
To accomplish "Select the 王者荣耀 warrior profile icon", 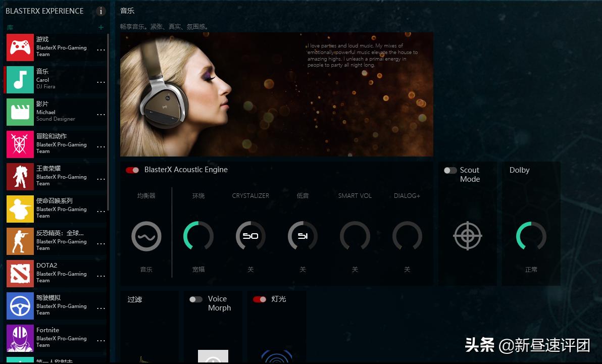I will tap(20, 177).
